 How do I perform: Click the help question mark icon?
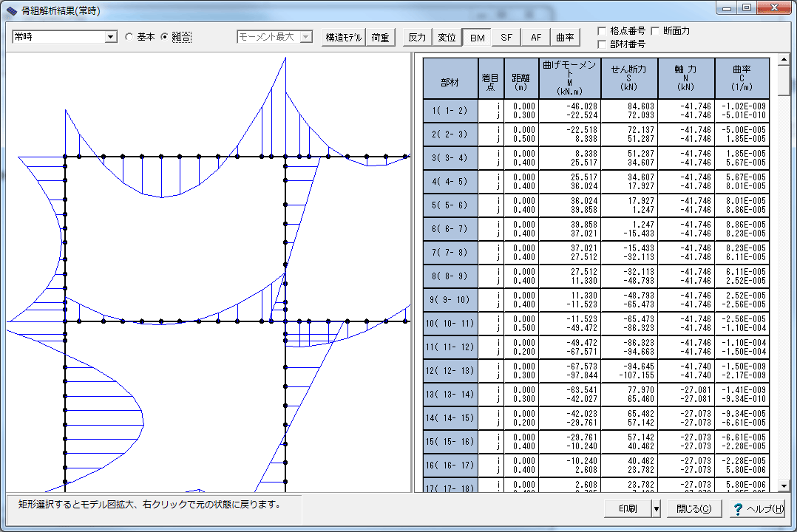point(739,508)
